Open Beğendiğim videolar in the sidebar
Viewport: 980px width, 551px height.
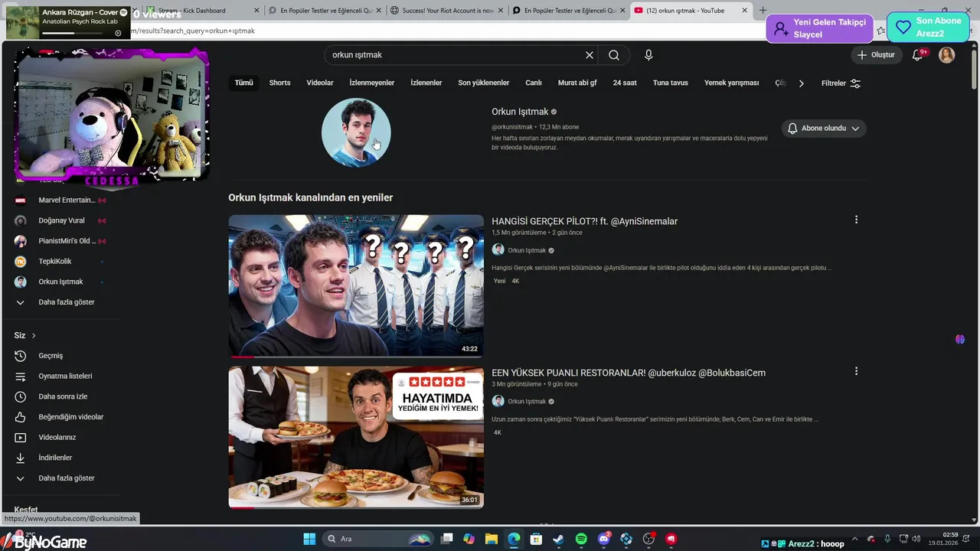(70, 417)
